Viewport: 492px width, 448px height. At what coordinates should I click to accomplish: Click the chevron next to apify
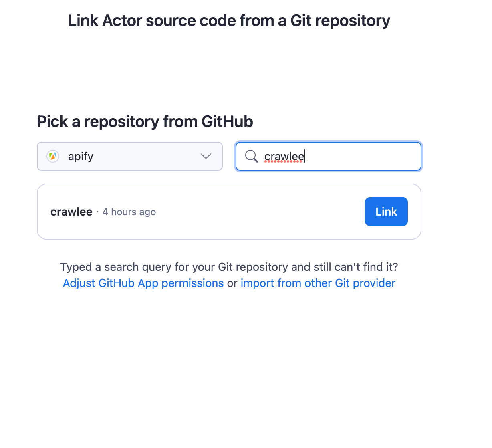(206, 156)
